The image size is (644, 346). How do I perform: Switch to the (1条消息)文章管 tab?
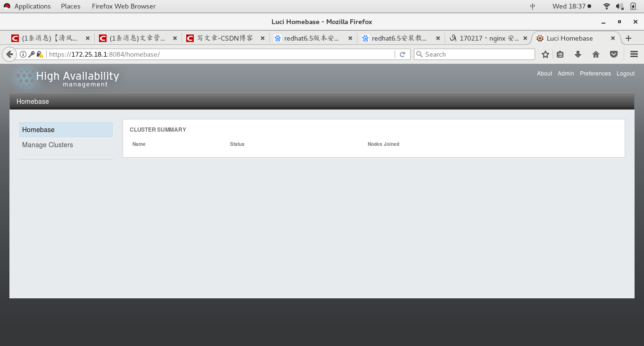click(x=138, y=38)
